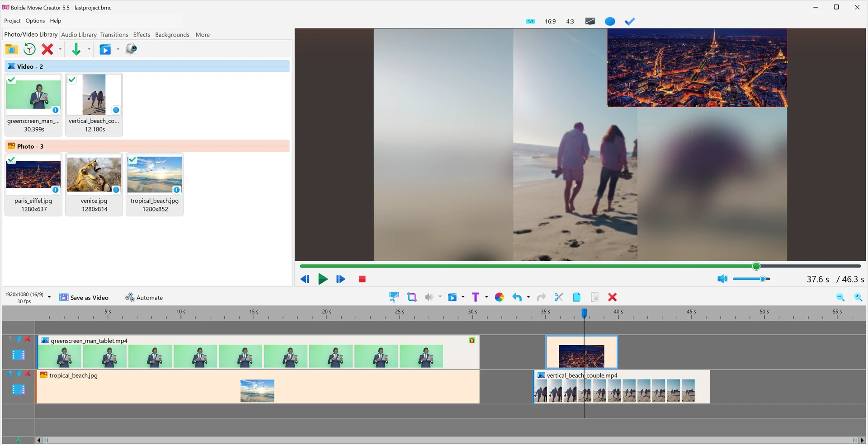This screenshot has height=445, width=868.
Task: Open the Options menu
Action: tap(35, 21)
